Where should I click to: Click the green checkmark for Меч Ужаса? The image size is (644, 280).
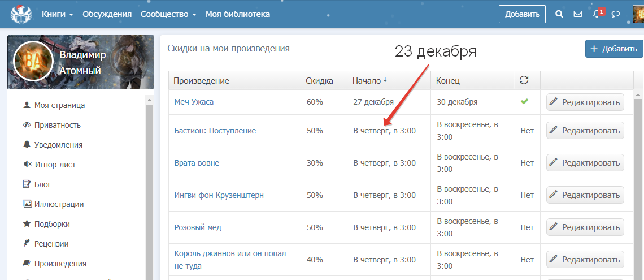tap(524, 102)
